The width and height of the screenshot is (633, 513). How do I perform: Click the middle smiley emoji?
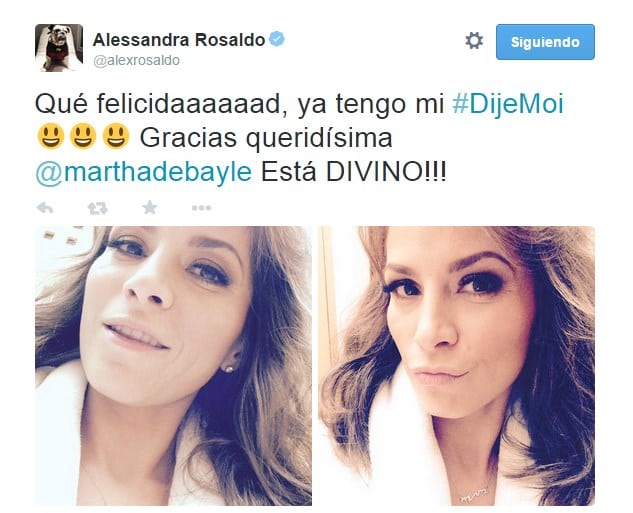coord(83,136)
